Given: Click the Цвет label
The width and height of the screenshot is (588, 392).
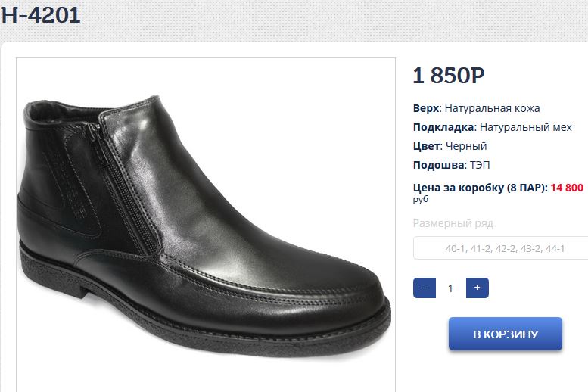Looking at the screenshot, I should coord(426,146).
